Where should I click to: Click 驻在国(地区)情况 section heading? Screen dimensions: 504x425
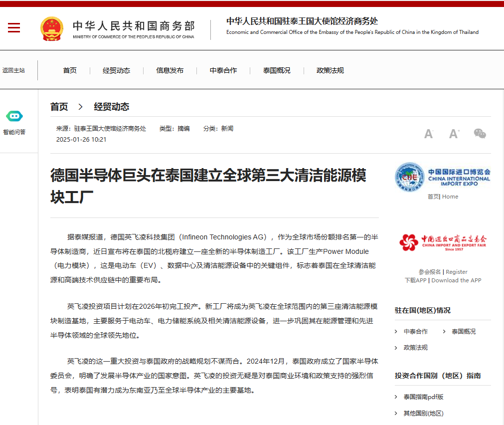pyautogui.click(x=423, y=310)
